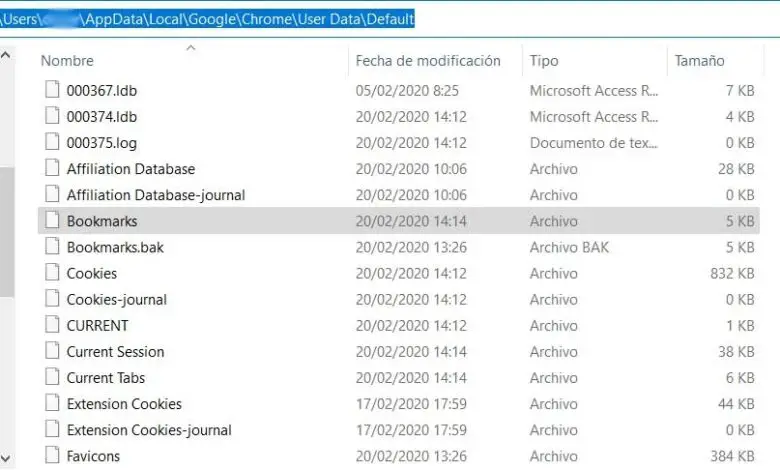Select the Extension Cookies file icon
The width and height of the screenshot is (780, 470).
[x=51, y=404]
